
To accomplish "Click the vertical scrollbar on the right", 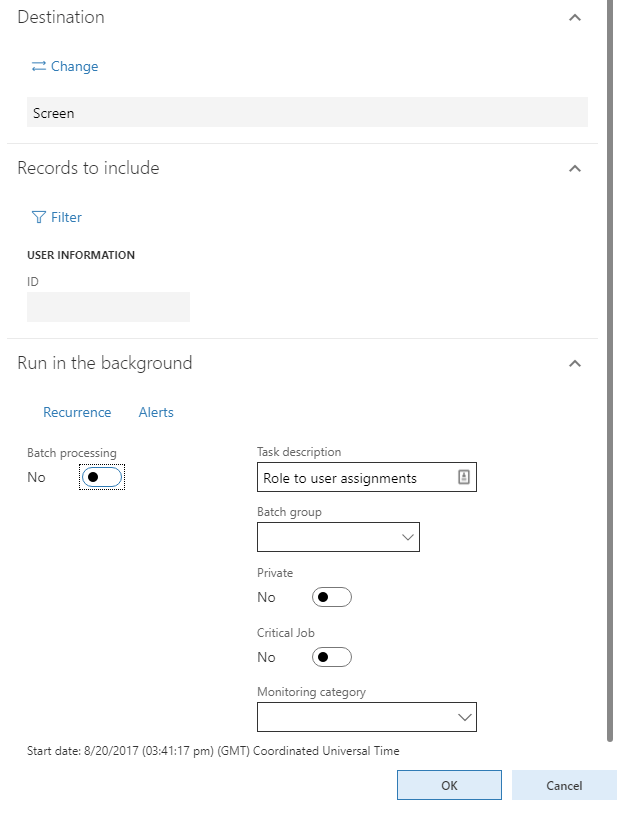I will (x=610, y=371).
